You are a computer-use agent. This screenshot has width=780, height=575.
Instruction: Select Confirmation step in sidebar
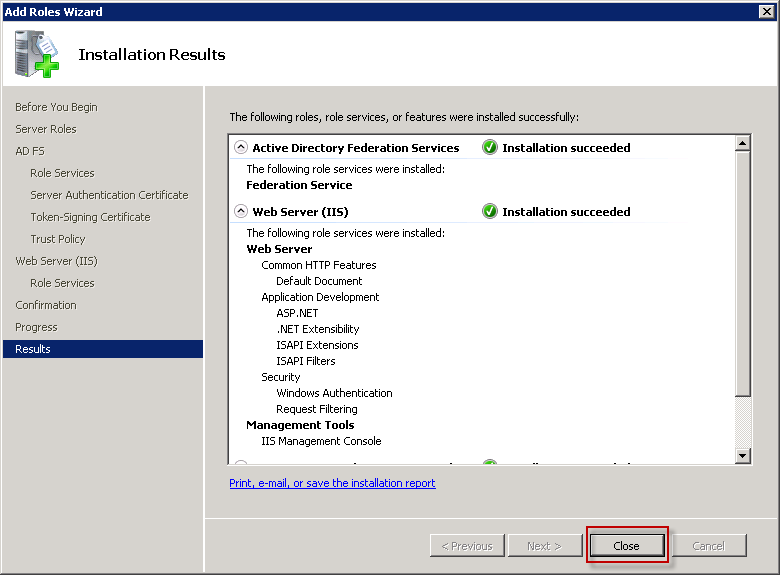pyautogui.click(x=46, y=305)
